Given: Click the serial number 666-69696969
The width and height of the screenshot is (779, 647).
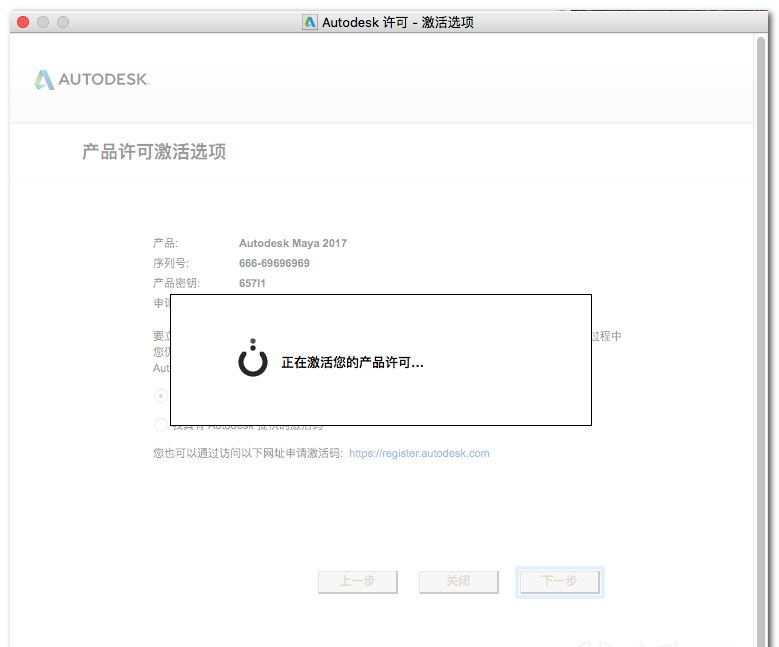Looking at the screenshot, I should click(274, 263).
